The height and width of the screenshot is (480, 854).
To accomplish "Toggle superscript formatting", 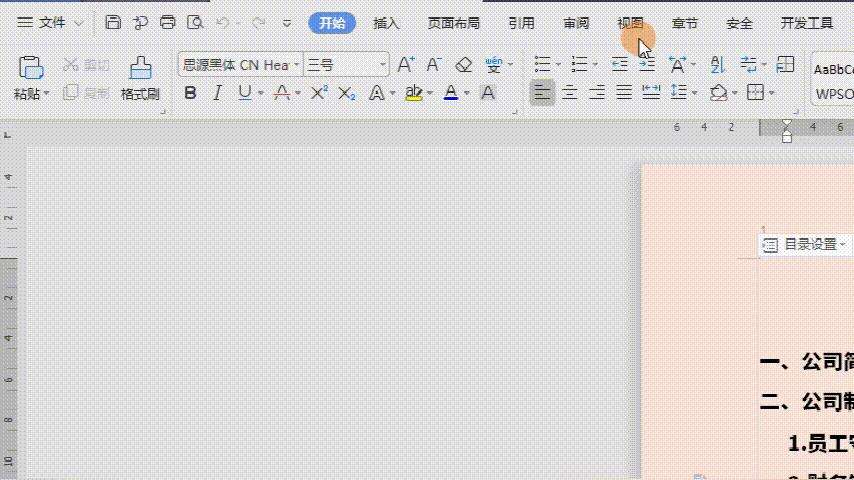I will 319,93.
